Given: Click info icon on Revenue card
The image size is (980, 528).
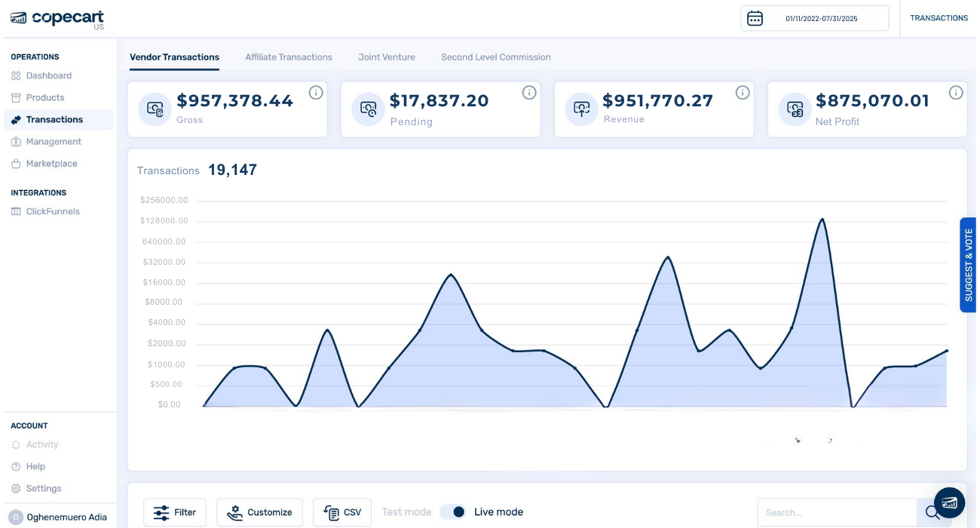Looking at the screenshot, I should [743, 93].
